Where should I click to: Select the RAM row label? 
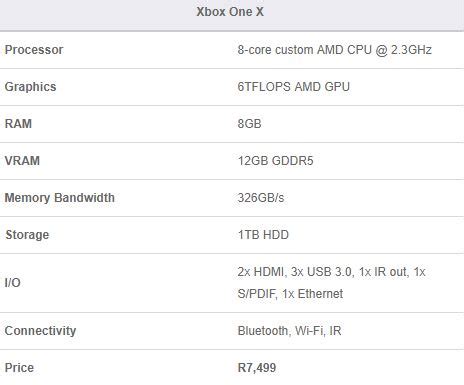[18, 124]
